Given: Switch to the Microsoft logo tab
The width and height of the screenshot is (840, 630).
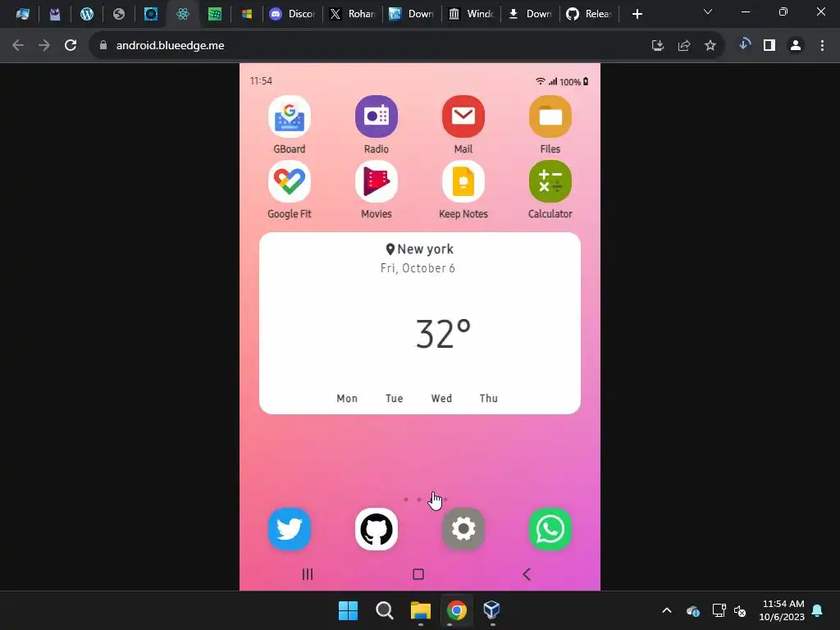Looking at the screenshot, I should pos(247,14).
